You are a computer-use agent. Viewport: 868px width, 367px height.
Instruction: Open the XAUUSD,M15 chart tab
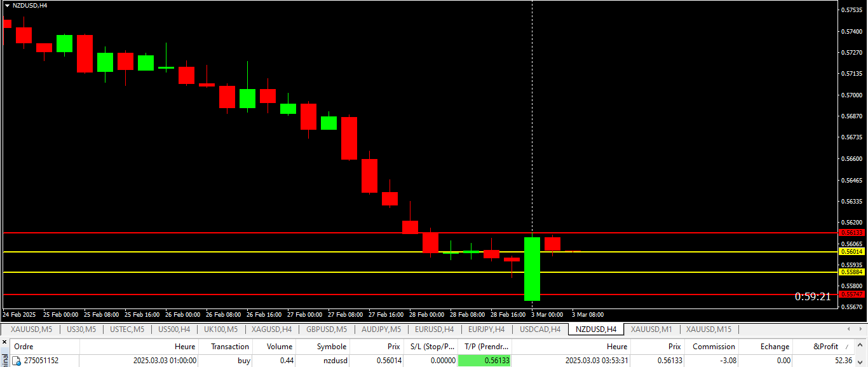(709, 329)
